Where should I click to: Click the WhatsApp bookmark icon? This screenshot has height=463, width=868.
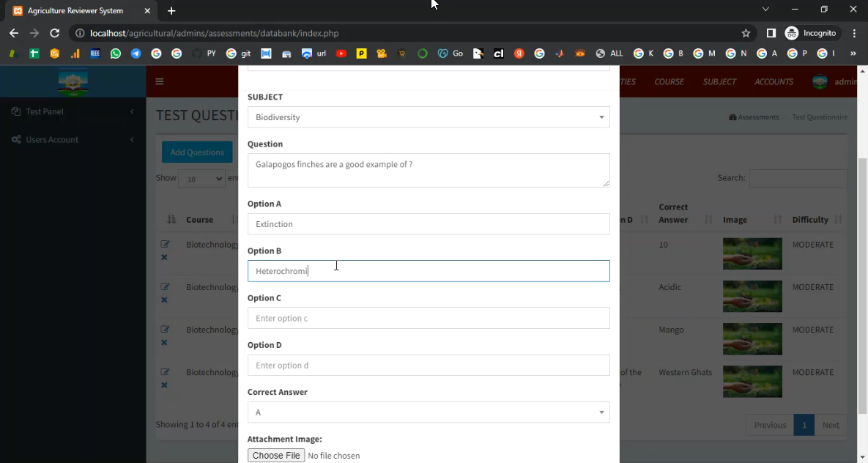pos(116,53)
